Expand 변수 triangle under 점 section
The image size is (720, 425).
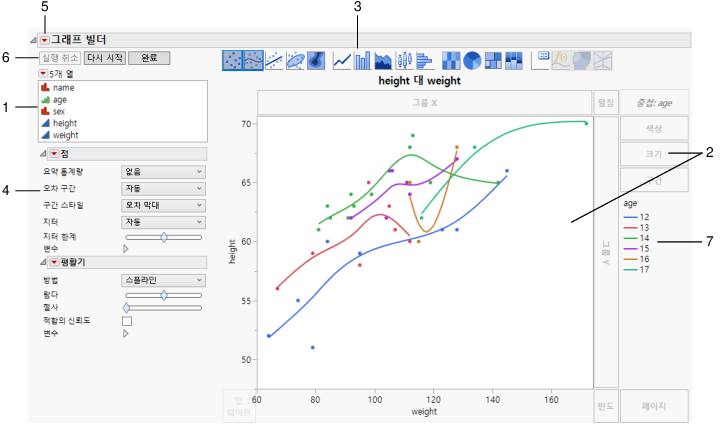(125, 249)
